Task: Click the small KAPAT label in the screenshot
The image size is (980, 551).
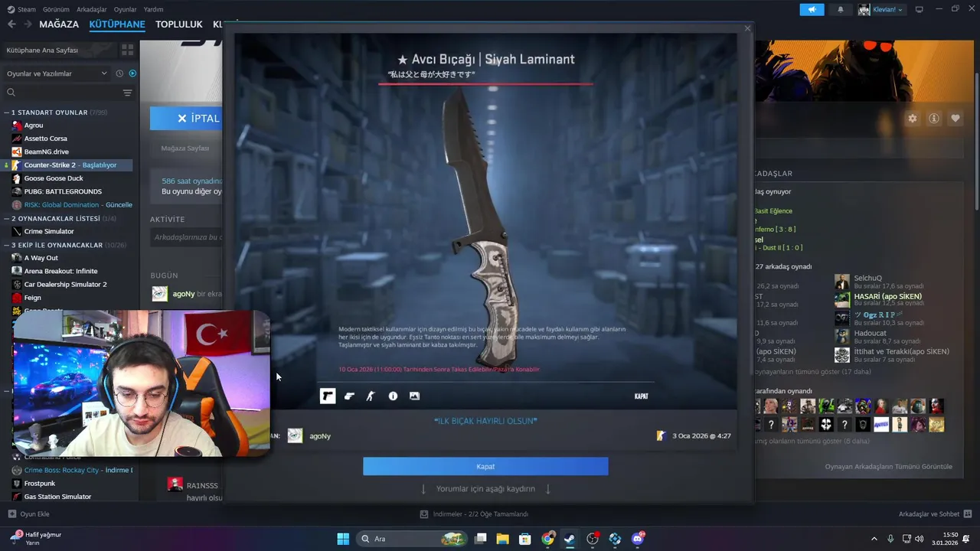Action: click(x=642, y=396)
